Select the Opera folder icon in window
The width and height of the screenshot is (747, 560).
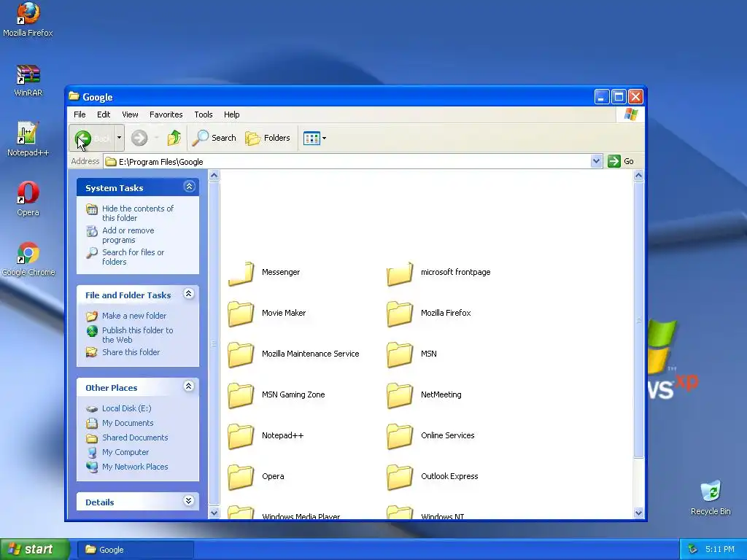[x=241, y=477]
